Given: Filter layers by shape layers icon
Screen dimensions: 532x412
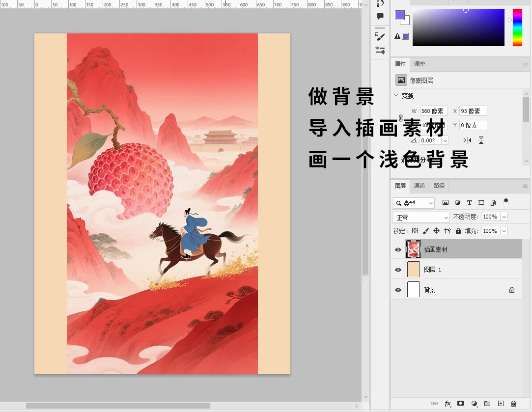Looking at the screenshot, I should coord(481,202).
